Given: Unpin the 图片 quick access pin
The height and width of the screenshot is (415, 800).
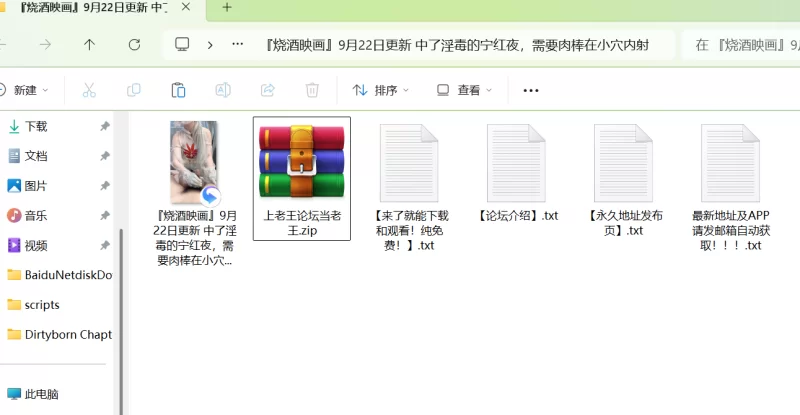Looking at the screenshot, I should point(104,186).
